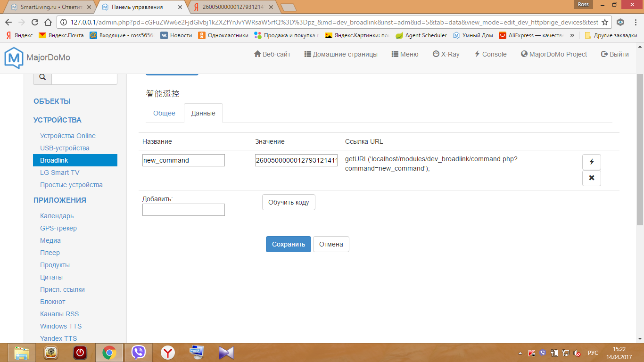Open the ОБЪЕКТЫ sidebar section

52,101
